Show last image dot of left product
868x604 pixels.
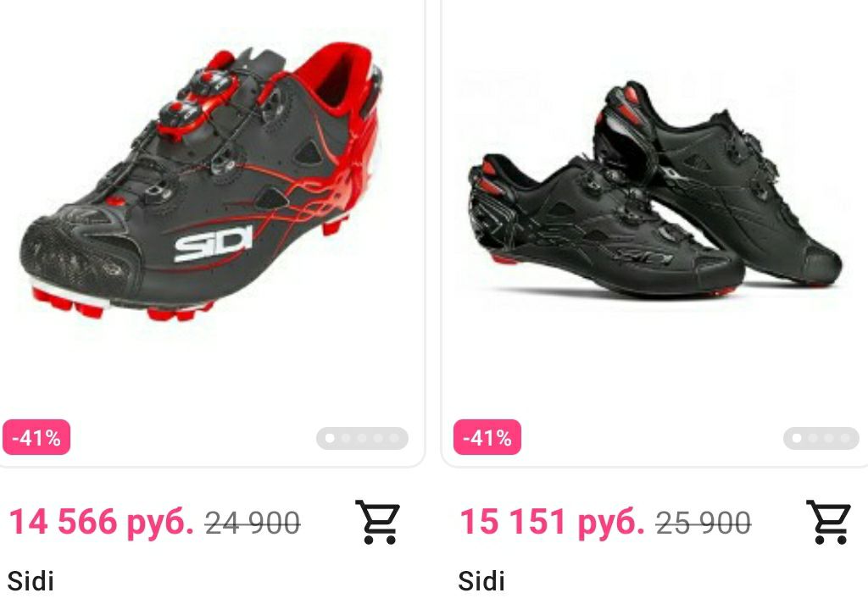coord(393,438)
